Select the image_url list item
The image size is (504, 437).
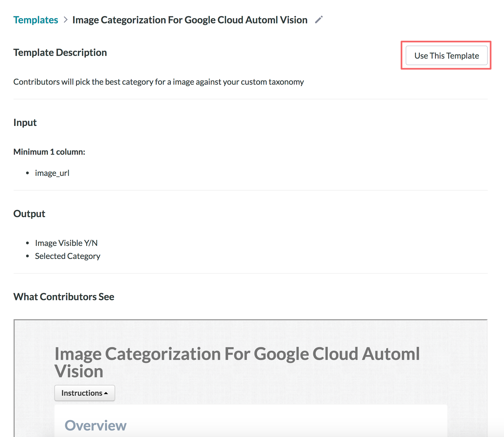[52, 173]
